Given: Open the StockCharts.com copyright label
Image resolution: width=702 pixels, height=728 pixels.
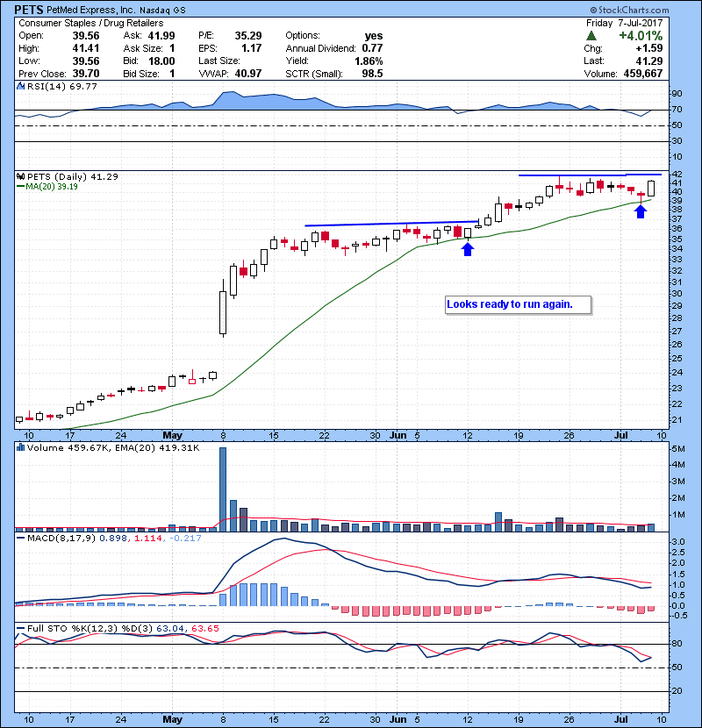Looking at the screenshot, I should [x=629, y=10].
